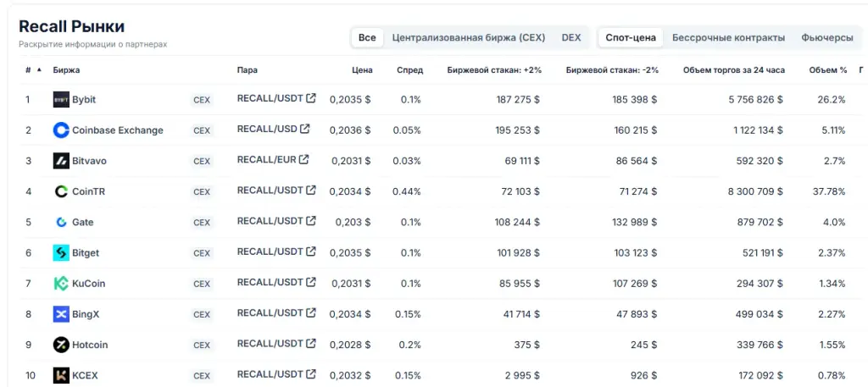Sort by the Цена column header
The width and height of the screenshot is (868, 387).
[x=362, y=70]
